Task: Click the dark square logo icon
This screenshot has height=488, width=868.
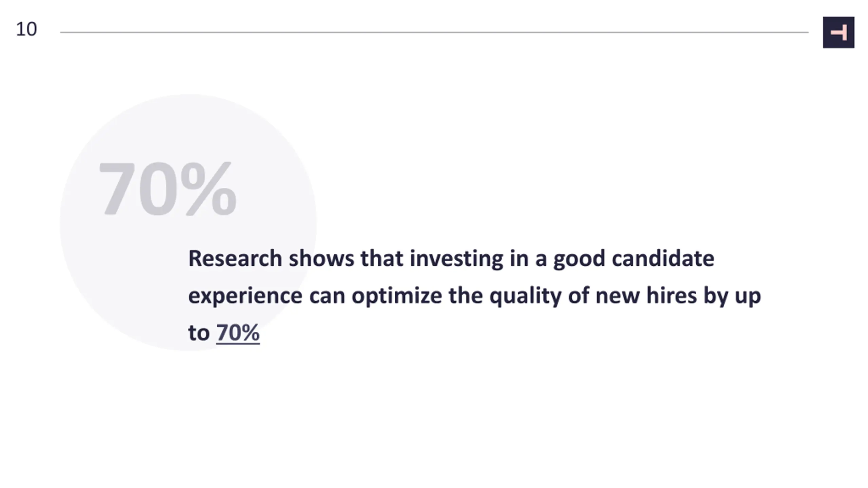Action: point(839,32)
